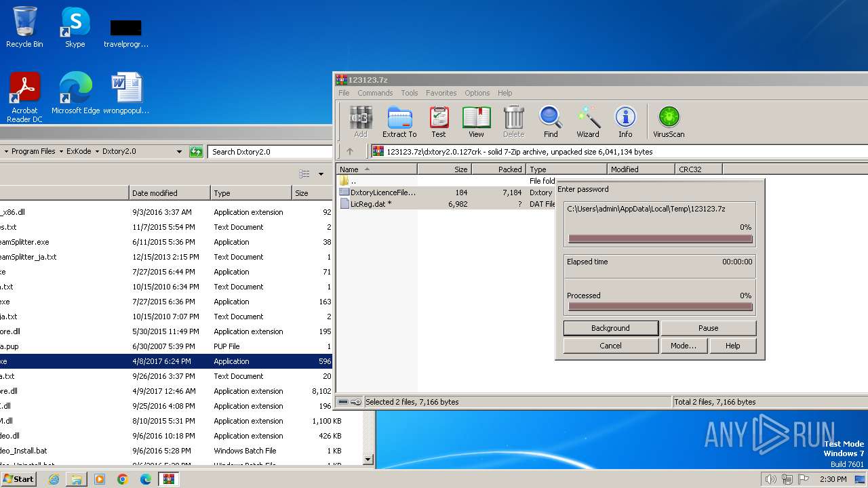Open Windows Media Player from taskbar
This screenshot has height=488, width=868.
tap(100, 479)
